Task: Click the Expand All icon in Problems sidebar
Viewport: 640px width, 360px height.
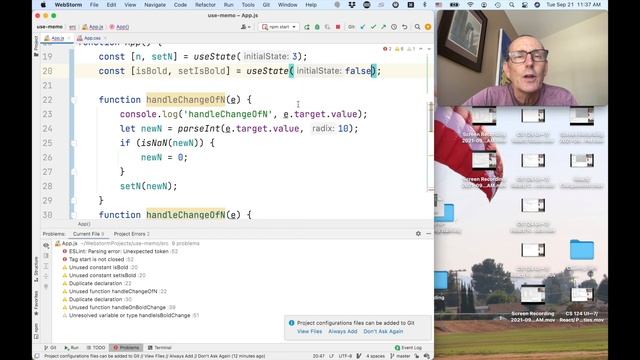Action: point(46,266)
